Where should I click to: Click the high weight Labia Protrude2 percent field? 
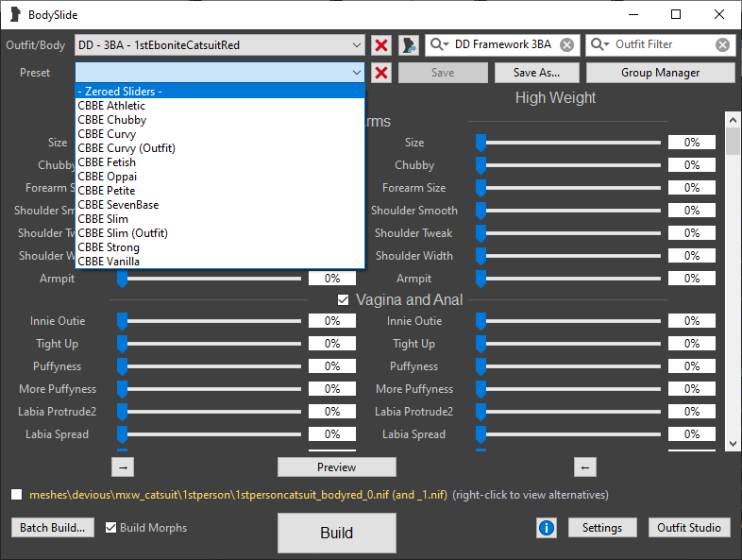click(x=692, y=412)
